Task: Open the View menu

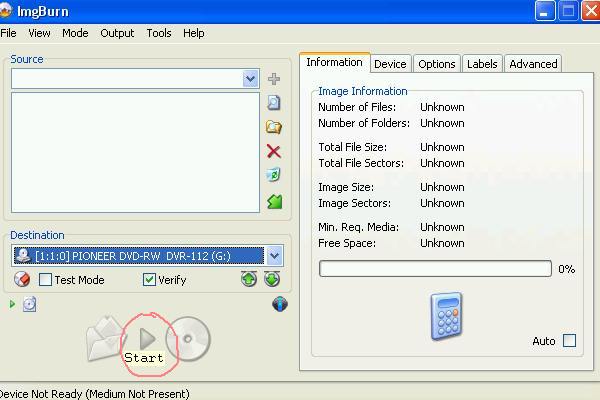Action: 39,33
